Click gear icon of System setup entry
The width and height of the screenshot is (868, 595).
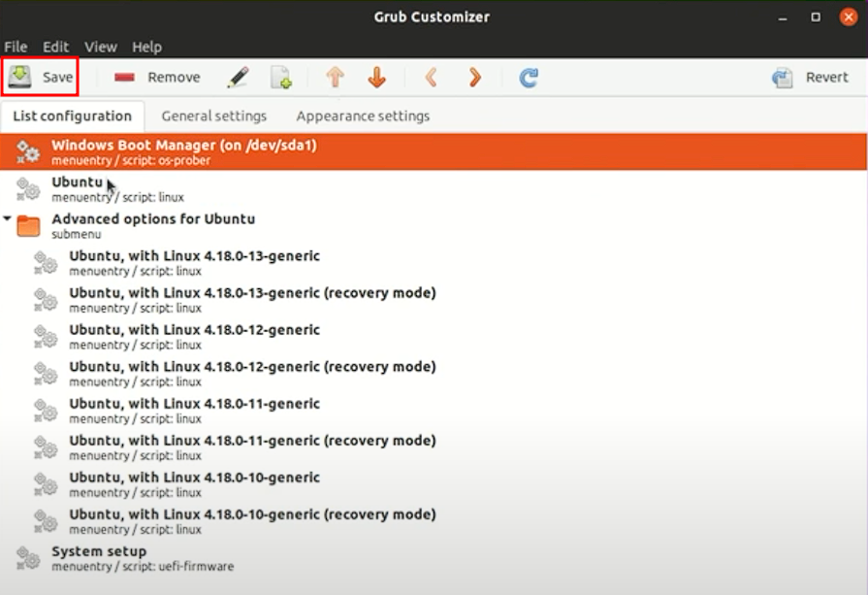point(28,558)
